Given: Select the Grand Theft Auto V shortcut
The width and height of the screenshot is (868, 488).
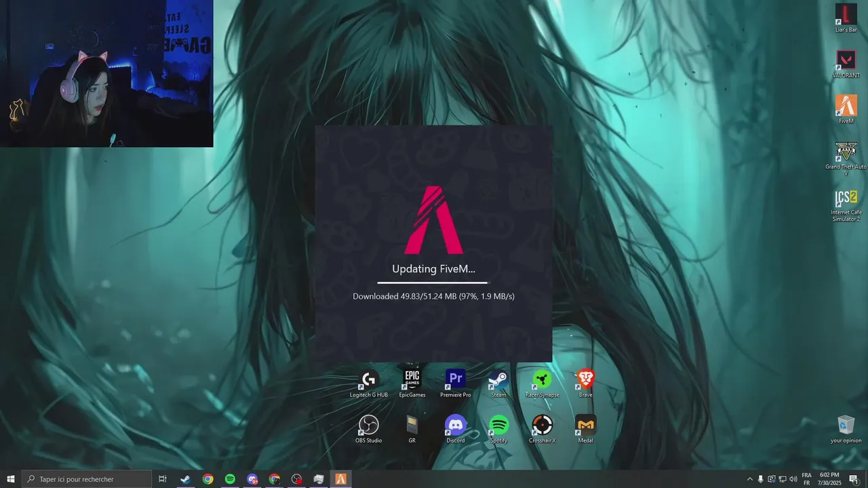Looking at the screenshot, I should [846, 159].
